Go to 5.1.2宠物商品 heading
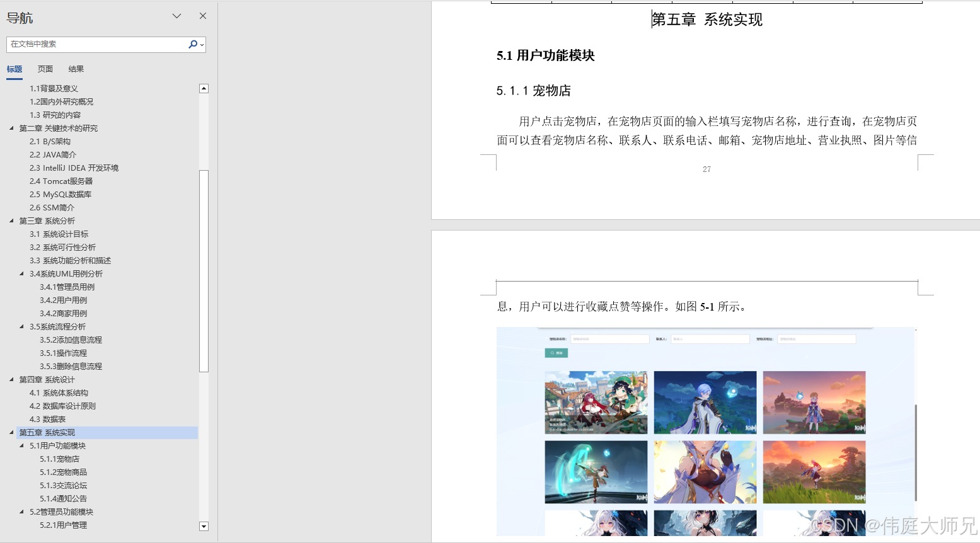The image size is (980, 543). [64, 472]
